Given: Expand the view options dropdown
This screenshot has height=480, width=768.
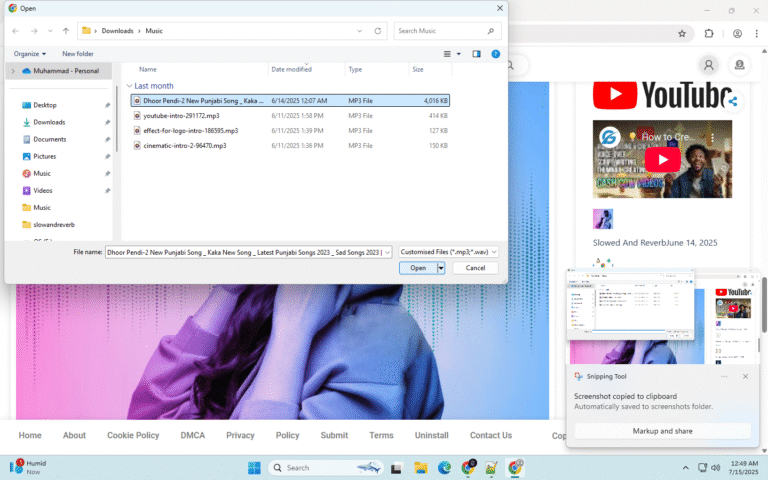Looking at the screenshot, I should pos(459,53).
